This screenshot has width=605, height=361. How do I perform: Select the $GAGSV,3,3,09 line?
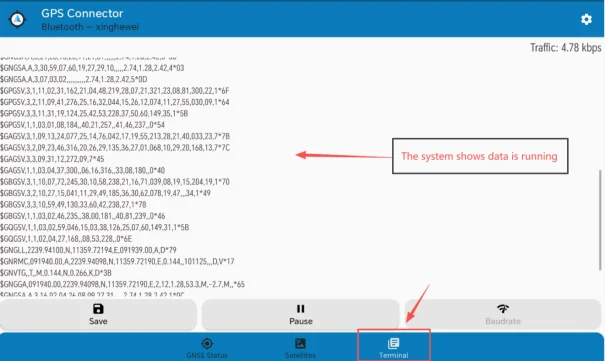(52, 159)
